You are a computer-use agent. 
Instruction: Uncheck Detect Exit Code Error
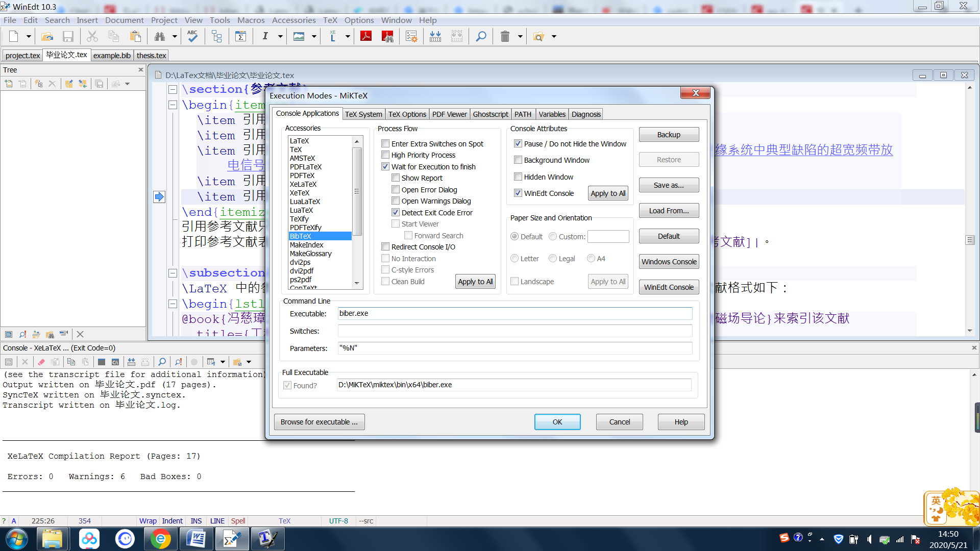click(396, 213)
